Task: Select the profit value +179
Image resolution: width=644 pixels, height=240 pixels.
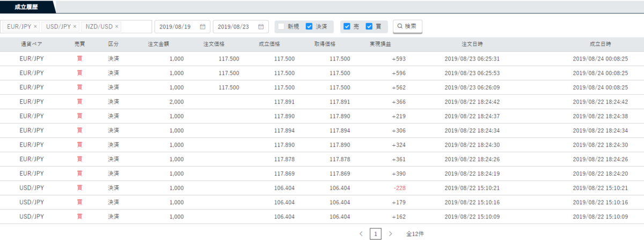Action: pyautogui.click(x=399, y=202)
